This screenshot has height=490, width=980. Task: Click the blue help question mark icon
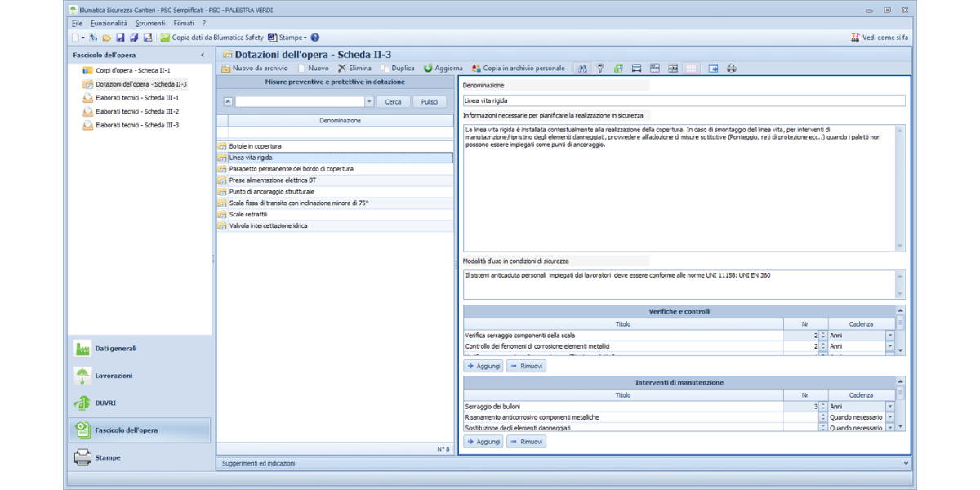[315, 38]
